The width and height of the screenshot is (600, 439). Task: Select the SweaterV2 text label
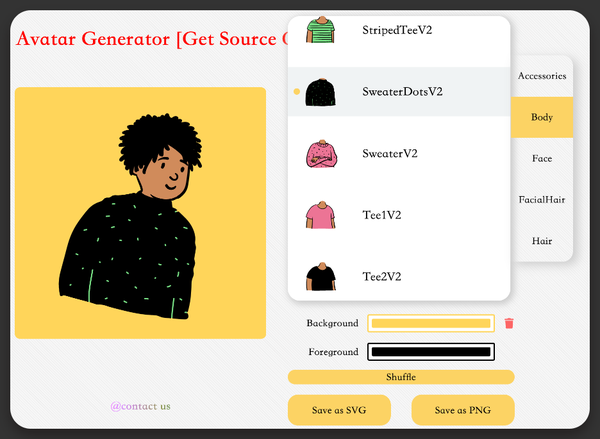click(390, 153)
